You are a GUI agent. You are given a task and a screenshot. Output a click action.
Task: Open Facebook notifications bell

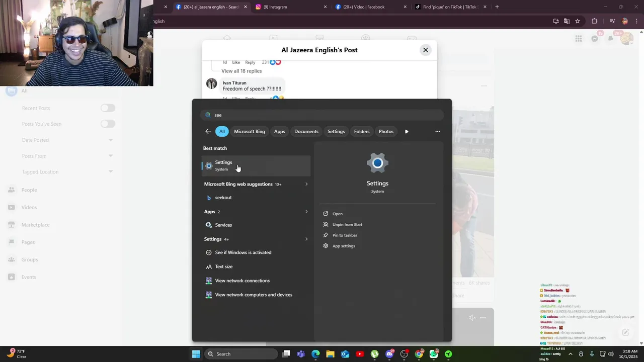click(611, 39)
